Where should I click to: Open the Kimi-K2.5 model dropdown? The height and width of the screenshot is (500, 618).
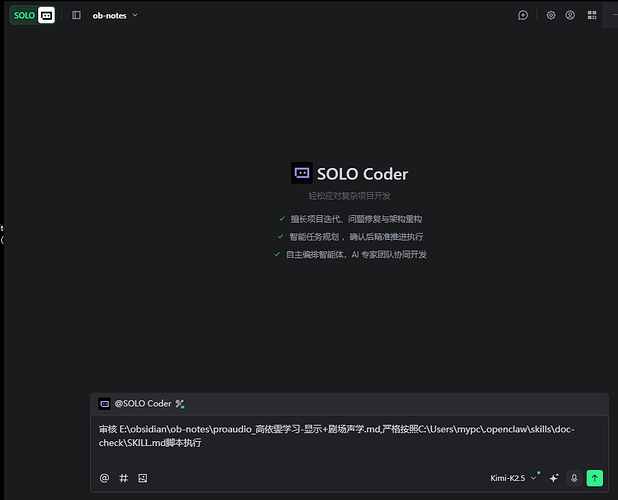click(513, 478)
